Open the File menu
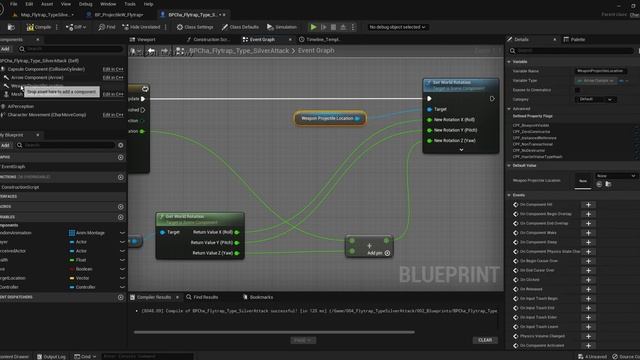 (x=14, y=4)
